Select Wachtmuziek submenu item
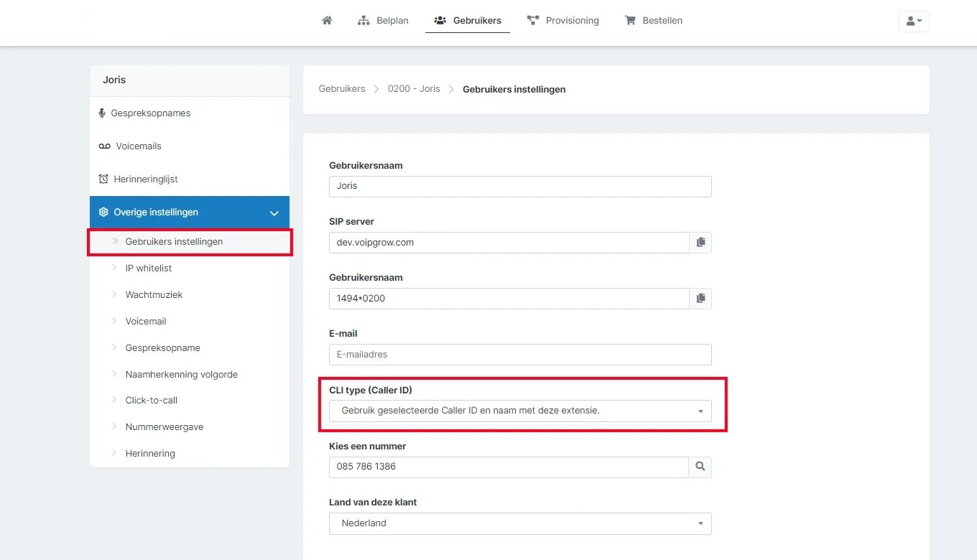The width and height of the screenshot is (977, 560). pyautogui.click(x=190, y=294)
